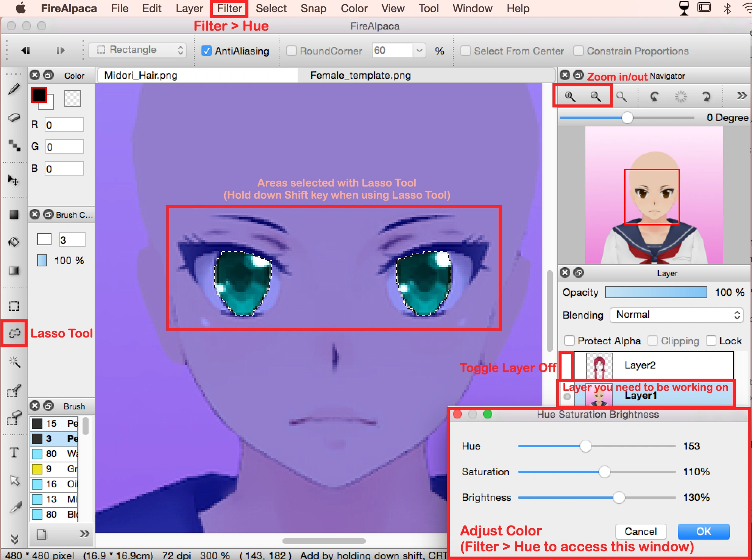Screen dimensions: 752x560
Task: Open the Rectangle selection shape dropdown
Action: 137,50
